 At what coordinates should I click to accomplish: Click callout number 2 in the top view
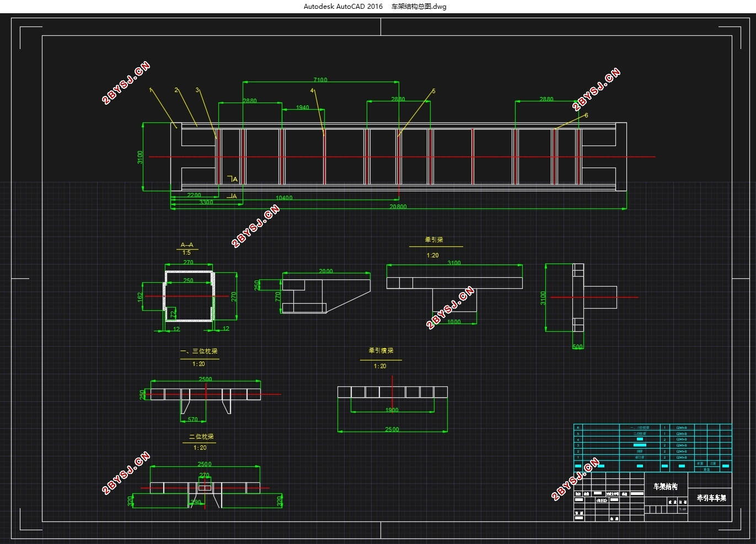(176, 90)
